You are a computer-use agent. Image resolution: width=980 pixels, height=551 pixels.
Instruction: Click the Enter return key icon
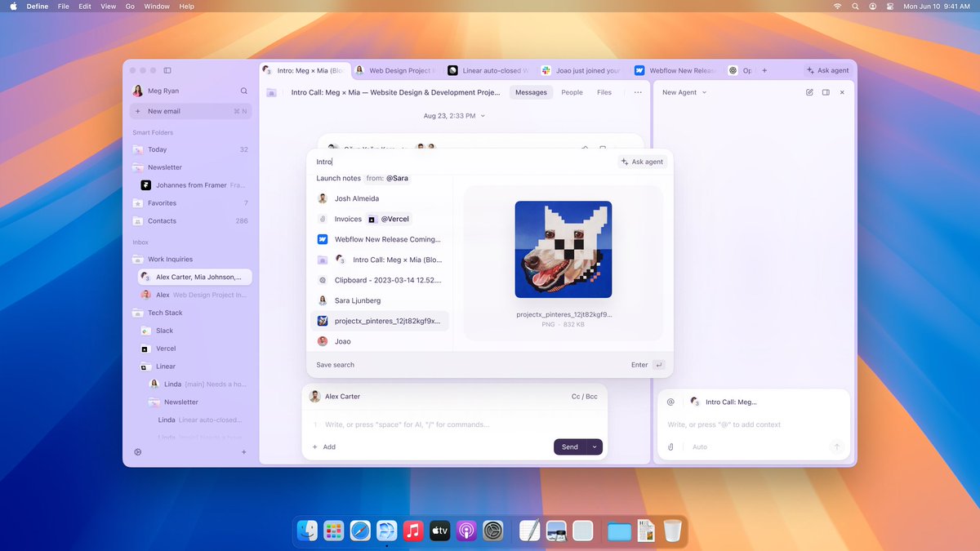(x=659, y=365)
